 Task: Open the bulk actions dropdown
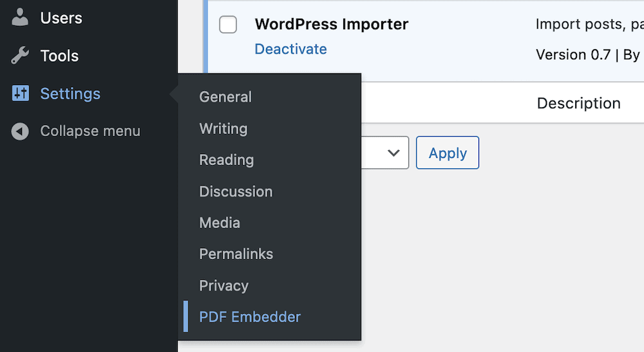click(385, 153)
